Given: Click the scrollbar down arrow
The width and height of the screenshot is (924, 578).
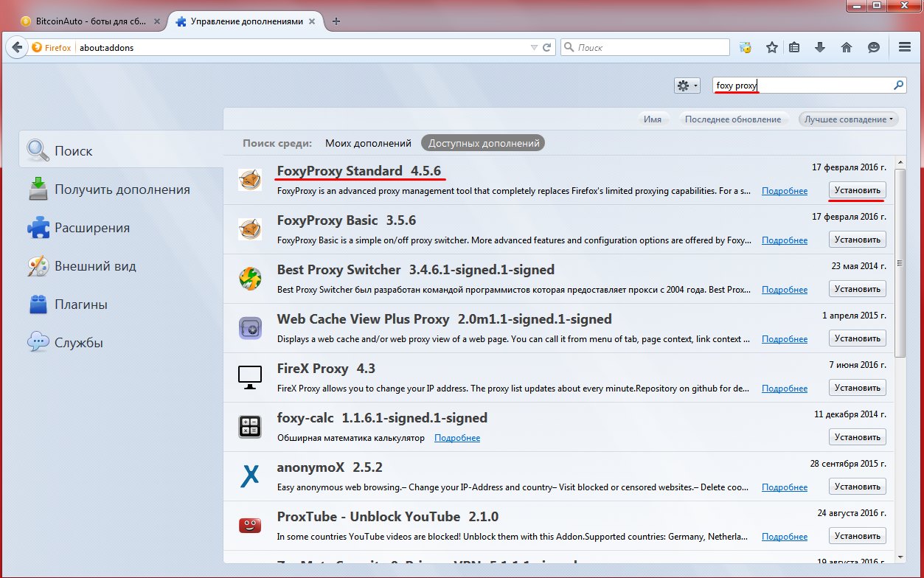Looking at the screenshot, I should pyautogui.click(x=900, y=556).
